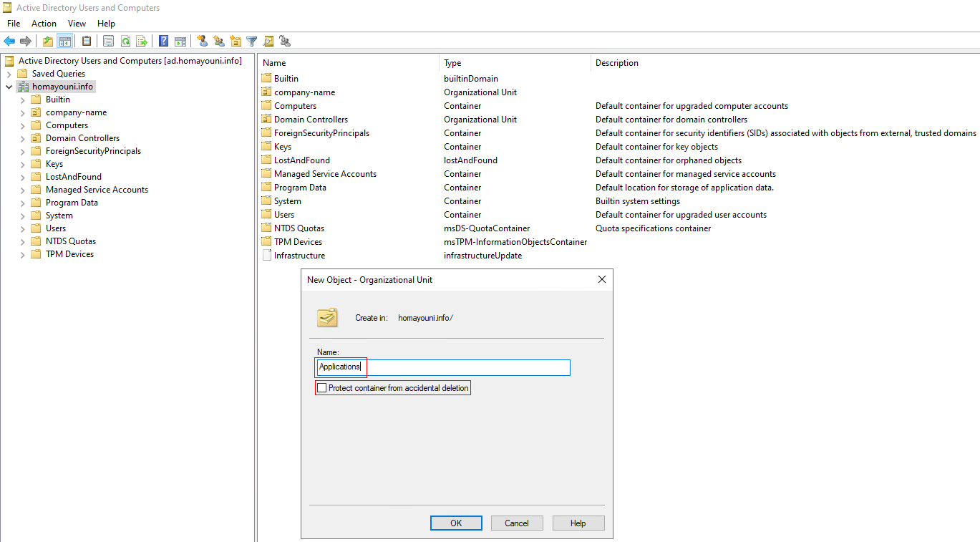Expand ForeignSecurityPrincipals tree node

[22, 151]
